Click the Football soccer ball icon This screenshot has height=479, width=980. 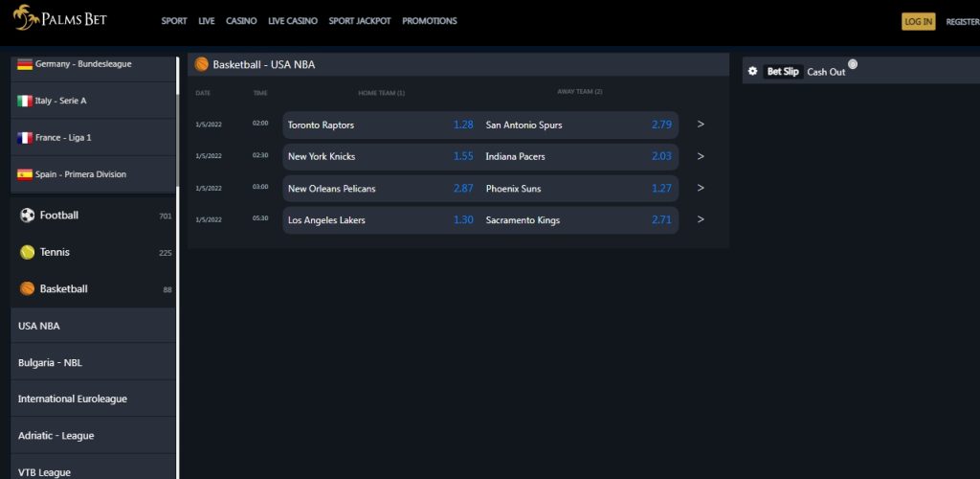pos(28,216)
